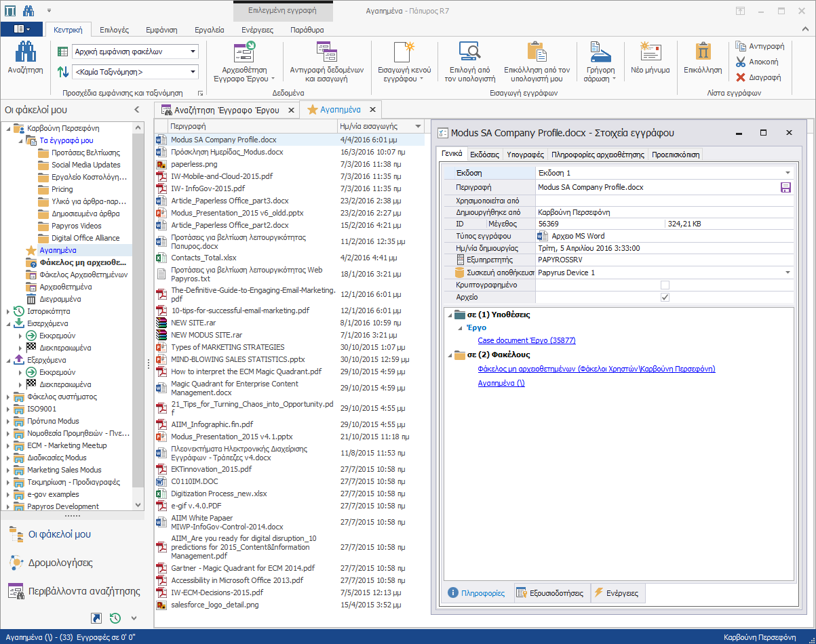Click Οι φάκελοί μου bottom navigation icon

17,534
